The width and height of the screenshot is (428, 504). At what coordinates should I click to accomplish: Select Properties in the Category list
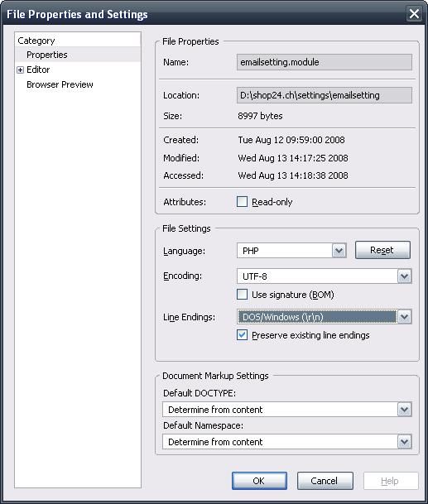coord(47,55)
